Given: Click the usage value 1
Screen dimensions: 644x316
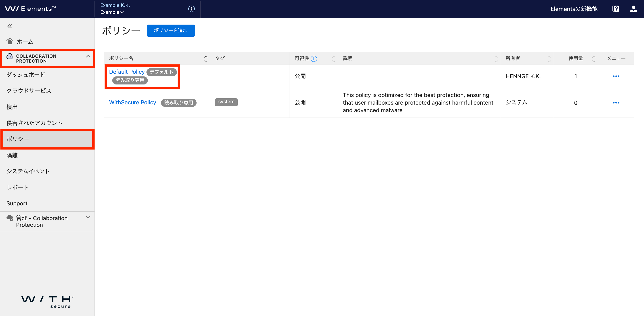Looking at the screenshot, I should pos(576,76).
